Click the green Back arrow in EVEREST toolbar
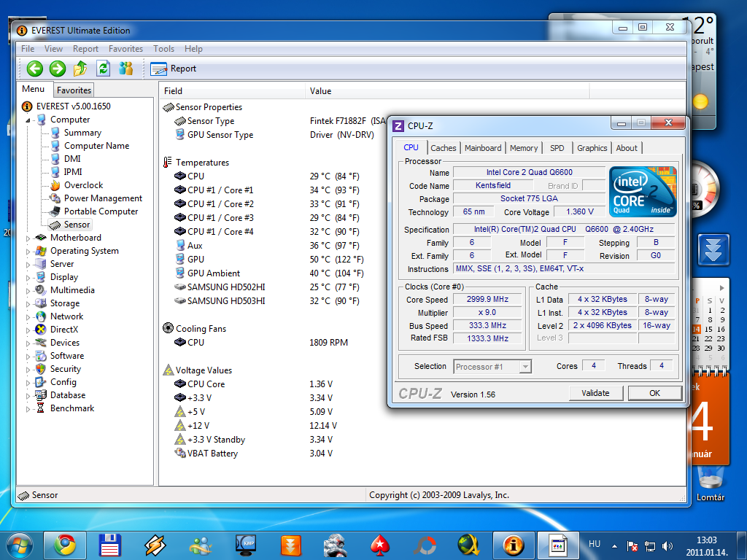This screenshot has height=560, width=747. click(34, 69)
